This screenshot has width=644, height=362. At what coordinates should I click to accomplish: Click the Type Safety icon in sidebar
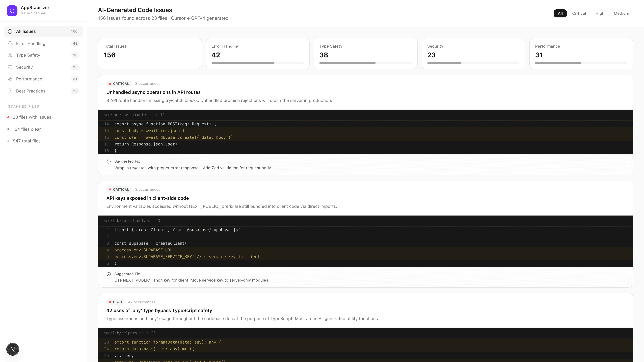(x=10, y=55)
